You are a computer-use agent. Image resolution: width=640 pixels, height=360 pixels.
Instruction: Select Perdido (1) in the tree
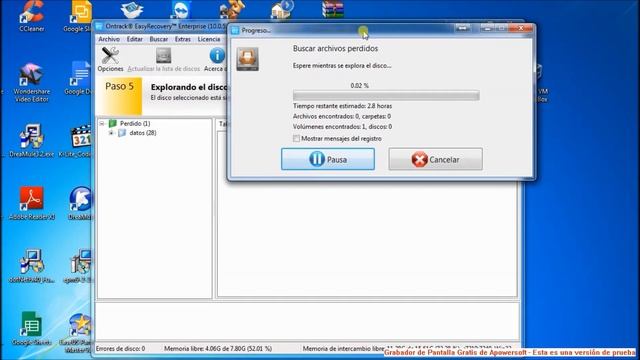point(135,123)
